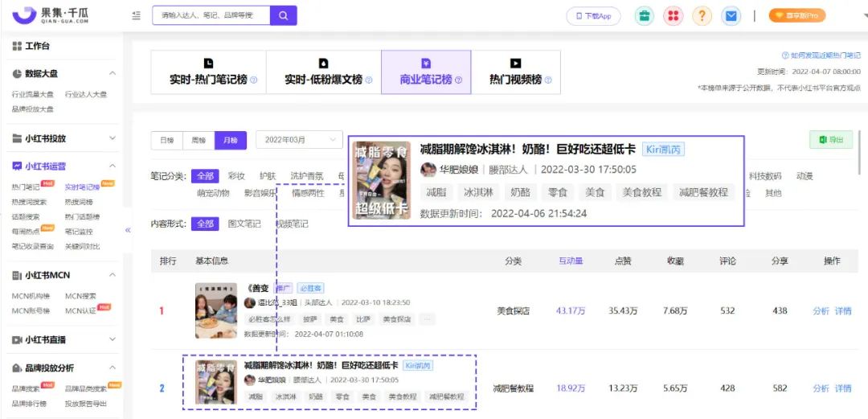The width and height of the screenshot is (868, 419).
Task: Click the 工作台 dashboard icon in sidebar
Action: coord(17,46)
